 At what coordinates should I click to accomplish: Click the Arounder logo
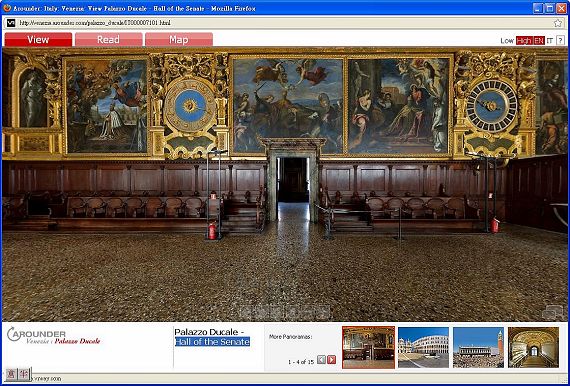[x=36, y=334]
